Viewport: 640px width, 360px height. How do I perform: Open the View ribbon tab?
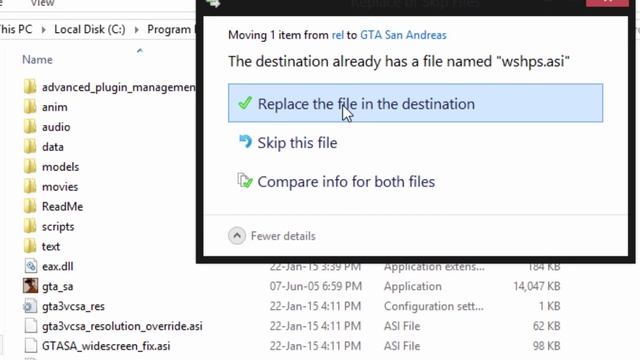pyautogui.click(x=42, y=3)
